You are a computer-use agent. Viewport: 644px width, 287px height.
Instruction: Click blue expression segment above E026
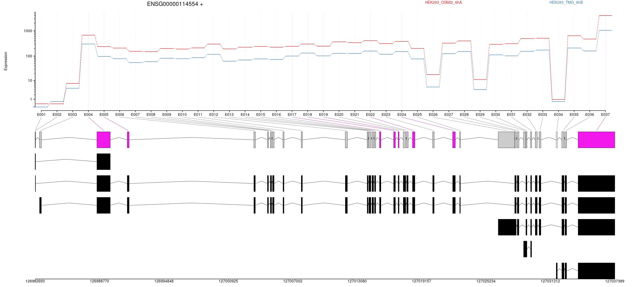coord(433,87)
